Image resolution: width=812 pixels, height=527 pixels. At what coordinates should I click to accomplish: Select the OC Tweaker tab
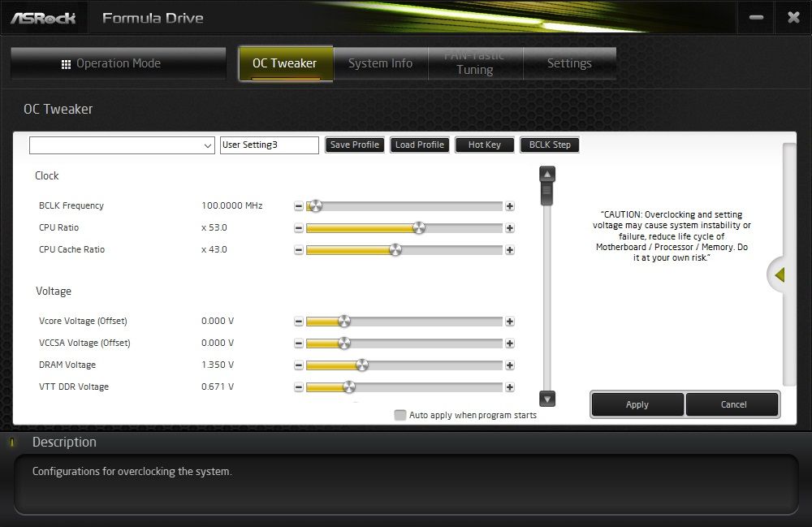285,63
